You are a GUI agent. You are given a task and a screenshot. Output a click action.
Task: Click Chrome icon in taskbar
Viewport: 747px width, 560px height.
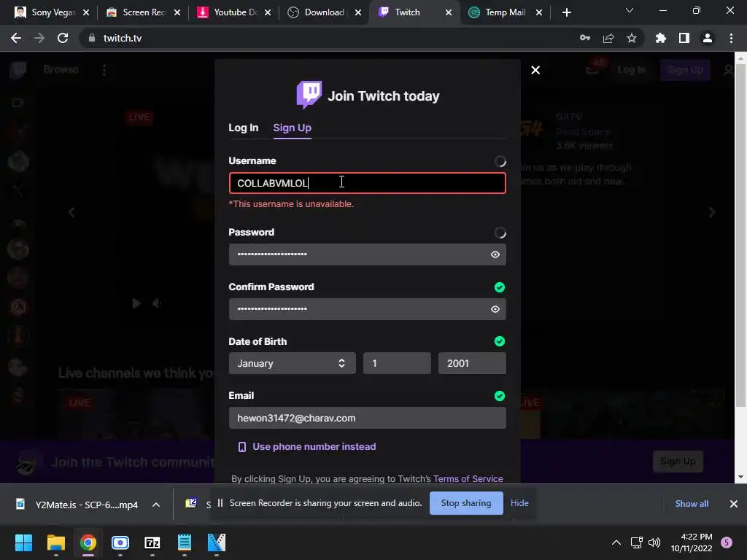coord(88,542)
